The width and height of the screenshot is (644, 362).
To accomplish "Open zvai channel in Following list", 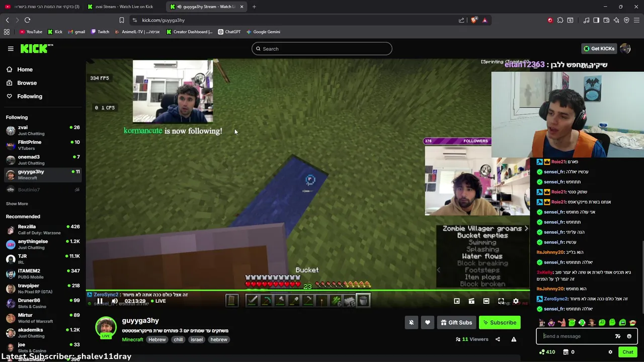I will coord(42,130).
